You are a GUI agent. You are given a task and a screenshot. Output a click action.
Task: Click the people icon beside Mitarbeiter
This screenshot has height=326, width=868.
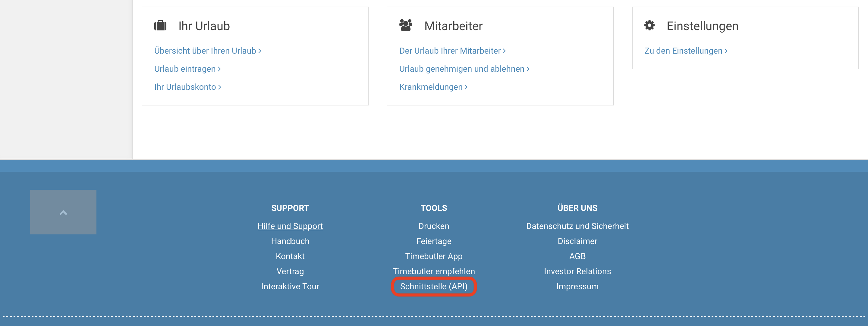406,26
